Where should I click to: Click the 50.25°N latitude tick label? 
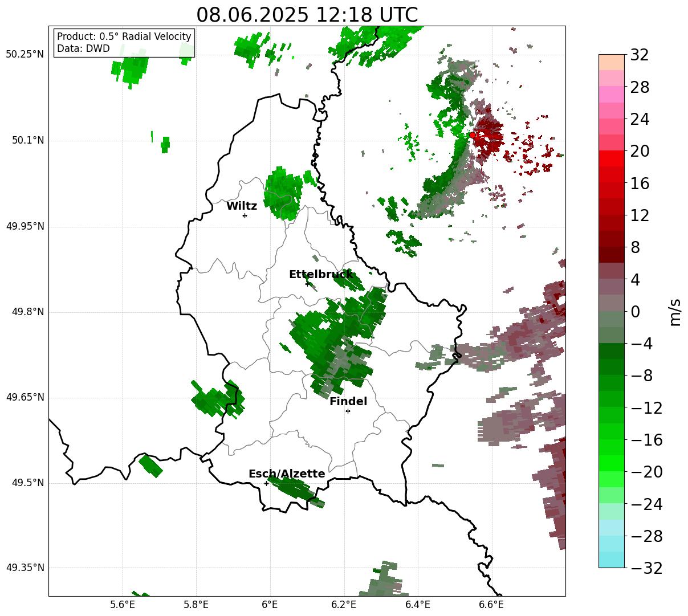25,55
